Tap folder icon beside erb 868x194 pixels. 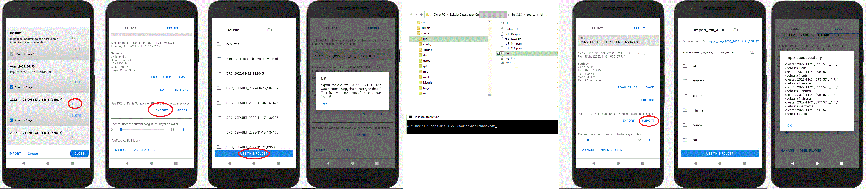coord(685,66)
